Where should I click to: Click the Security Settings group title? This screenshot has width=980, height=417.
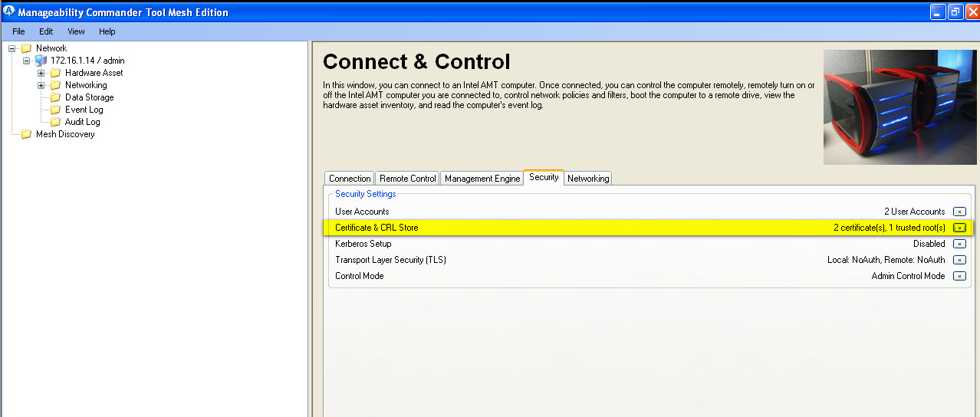point(366,194)
